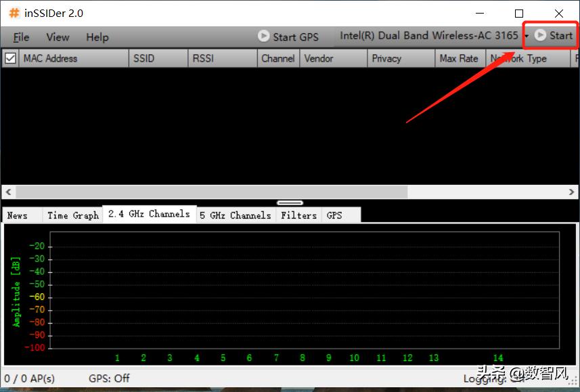
Task: Click the play icon on the Start button
Action: [x=541, y=35]
